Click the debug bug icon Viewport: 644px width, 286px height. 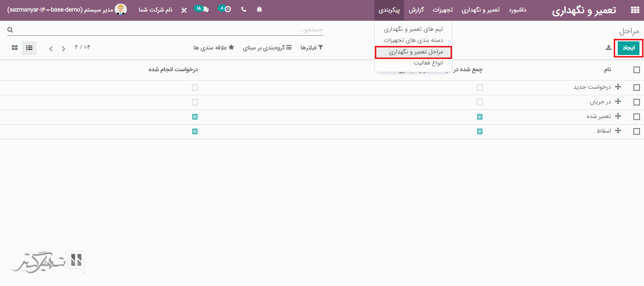coord(260,10)
